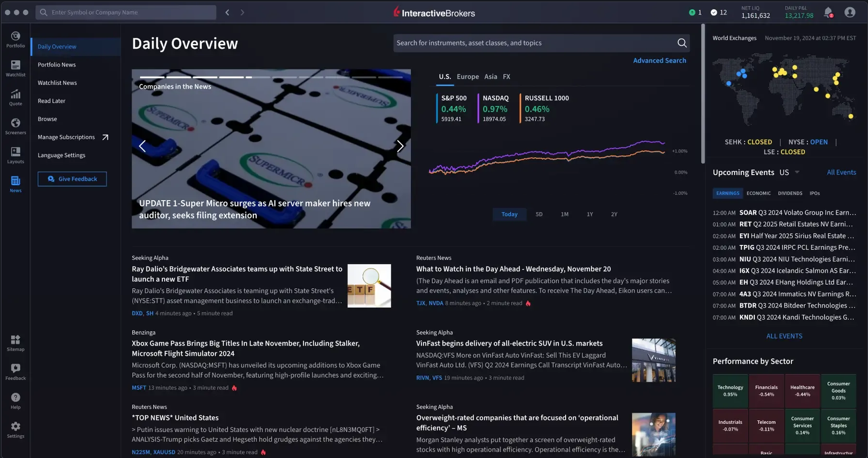Open the Portfolio sidebar icon
Image resolution: width=868 pixels, height=458 pixels.
(15, 39)
